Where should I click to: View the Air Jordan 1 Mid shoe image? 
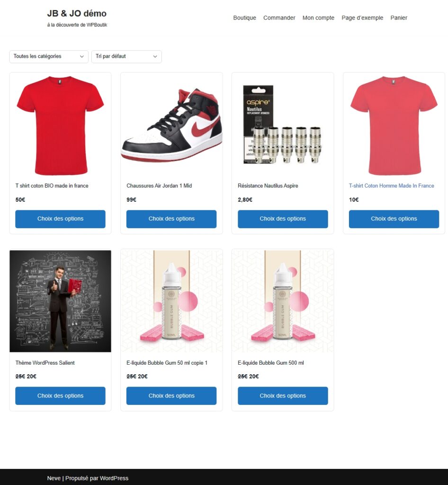(x=171, y=125)
